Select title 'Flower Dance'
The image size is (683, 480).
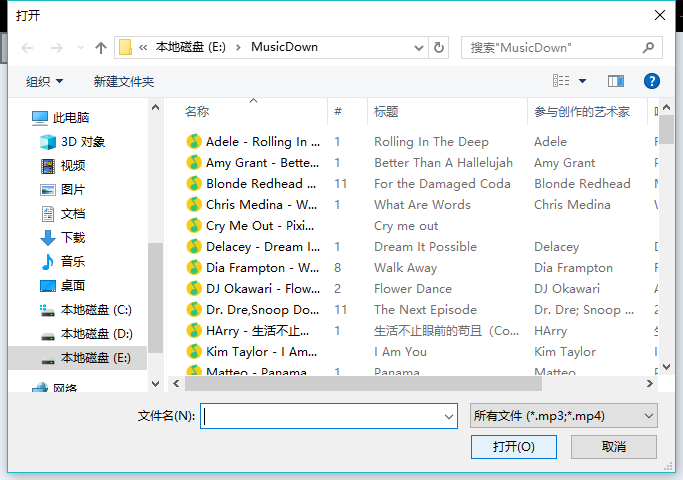(413, 288)
